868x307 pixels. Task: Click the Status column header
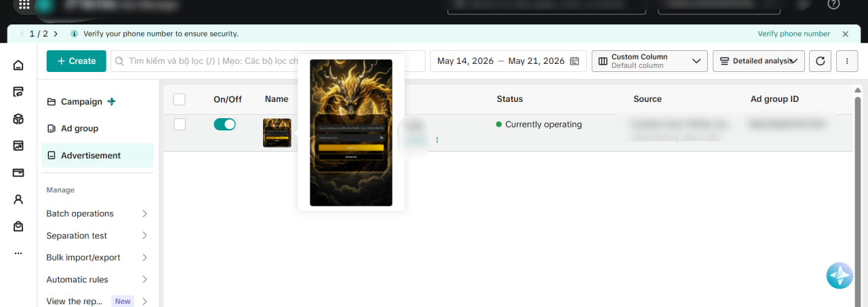coord(509,99)
